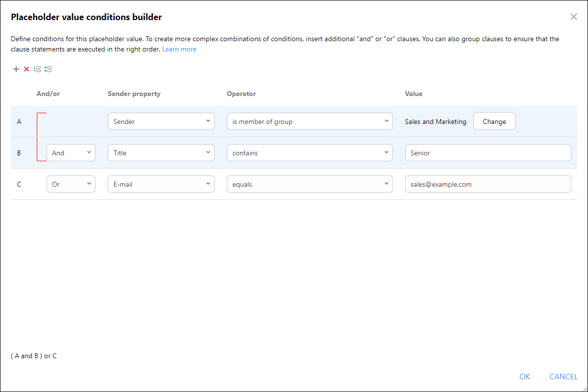Select row B by its letter label

pyautogui.click(x=19, y=153)
